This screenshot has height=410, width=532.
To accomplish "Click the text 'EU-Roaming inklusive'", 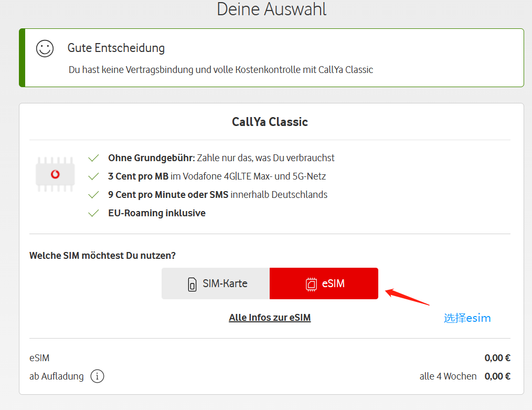I will pyautogui.click(x=157, y=213).
